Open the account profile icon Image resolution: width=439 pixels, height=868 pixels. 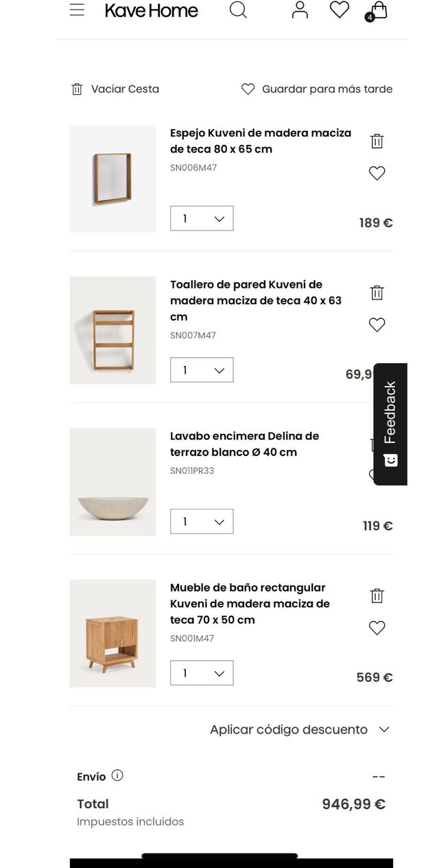[x=299, y=10]
